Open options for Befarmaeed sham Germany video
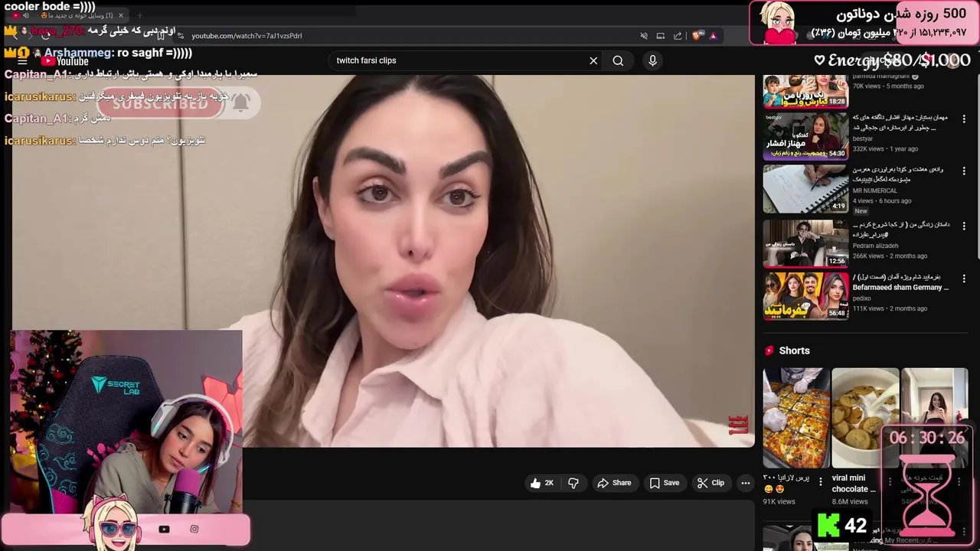The image size is (980, 551). [x=964, y=279]
